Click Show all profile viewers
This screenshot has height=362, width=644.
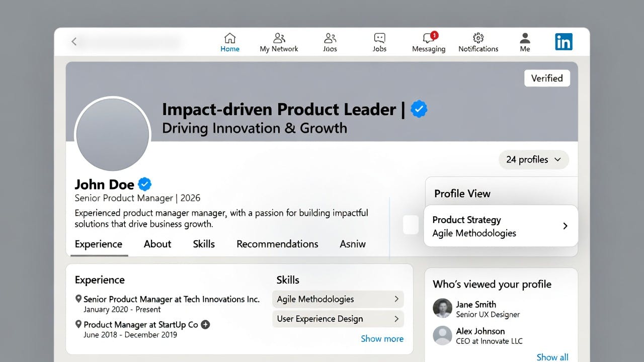click(552, 357)
